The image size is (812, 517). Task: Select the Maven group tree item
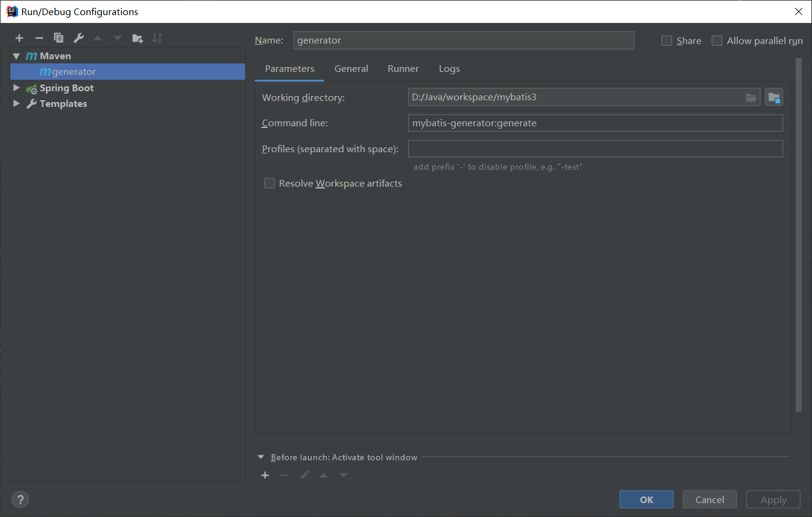tap(127, 56)
